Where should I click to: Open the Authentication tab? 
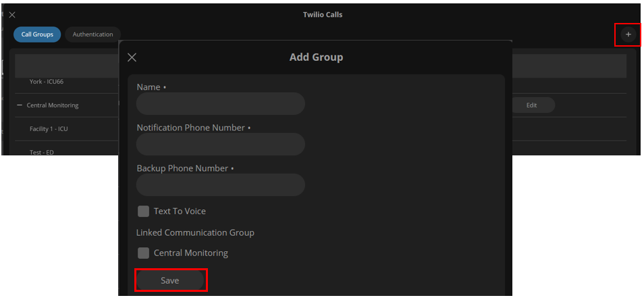click(93, 34)
